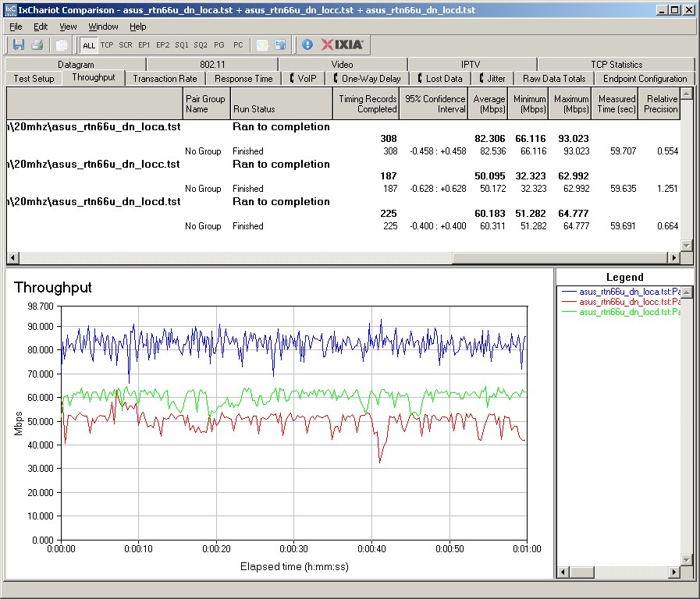700x599 pixels.
Task: Select the PC filter button
Action: click(238, 45)
